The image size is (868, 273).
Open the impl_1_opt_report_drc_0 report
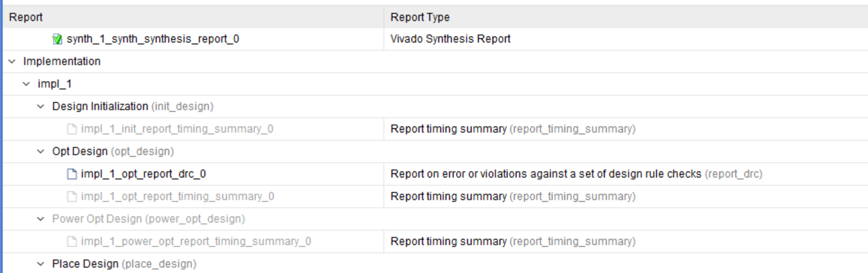144,174
